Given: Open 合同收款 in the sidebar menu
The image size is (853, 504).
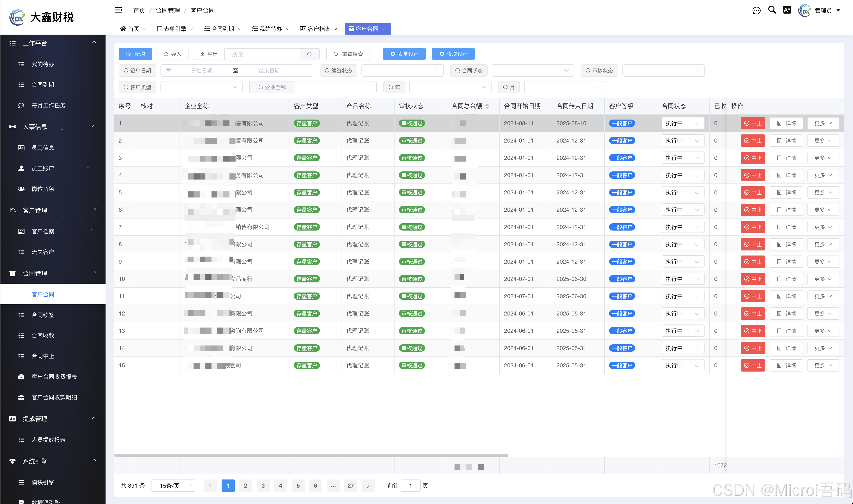Looking at the screenshot, I should [43, 336].
